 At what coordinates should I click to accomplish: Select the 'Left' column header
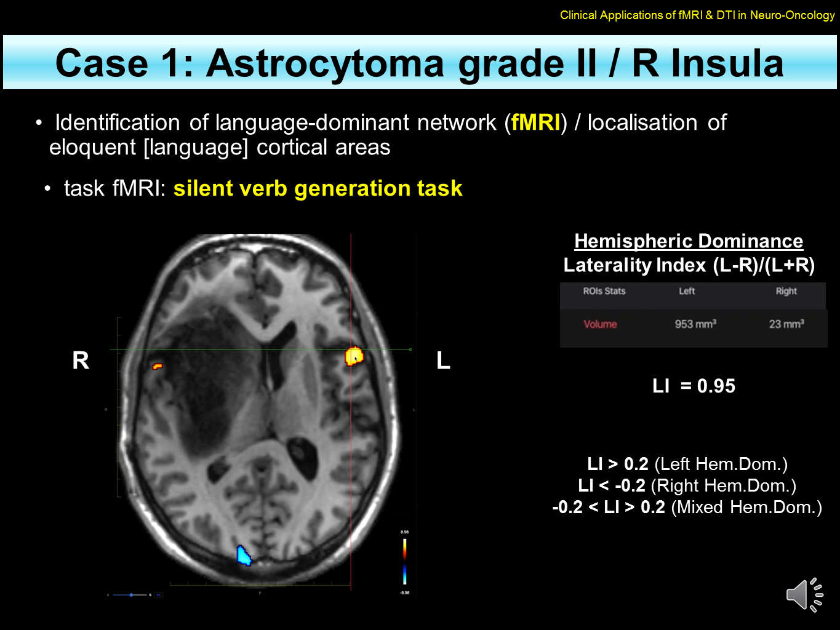click(x=687, y=291)
